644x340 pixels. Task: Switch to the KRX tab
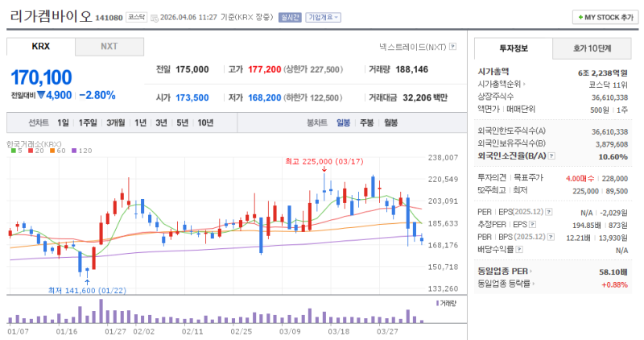[x=41, y=47]
